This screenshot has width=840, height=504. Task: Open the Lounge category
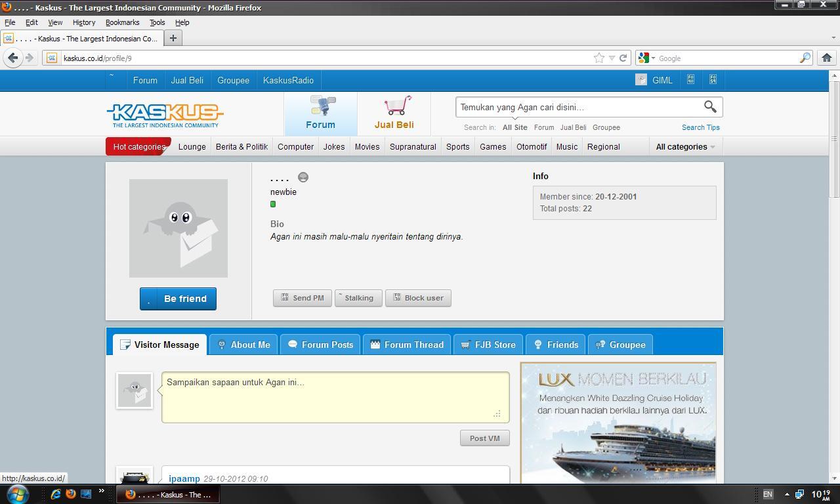(x=192, y=146)
